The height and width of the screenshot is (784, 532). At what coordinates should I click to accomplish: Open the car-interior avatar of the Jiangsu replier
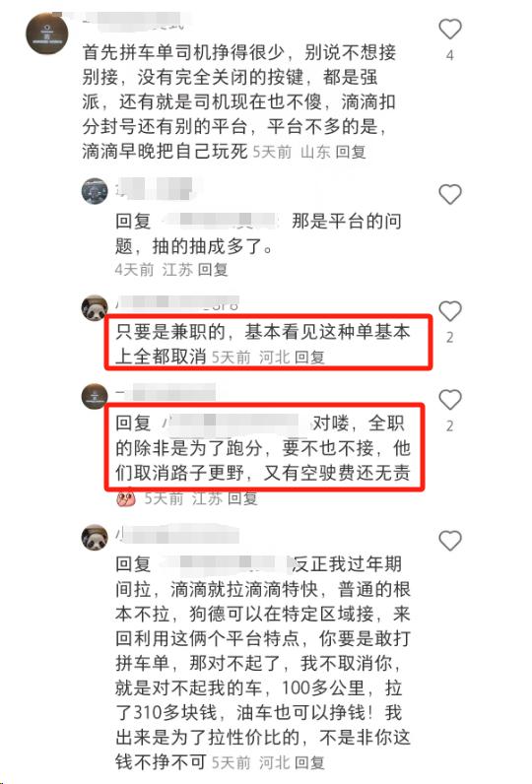[x=95, y=190]
